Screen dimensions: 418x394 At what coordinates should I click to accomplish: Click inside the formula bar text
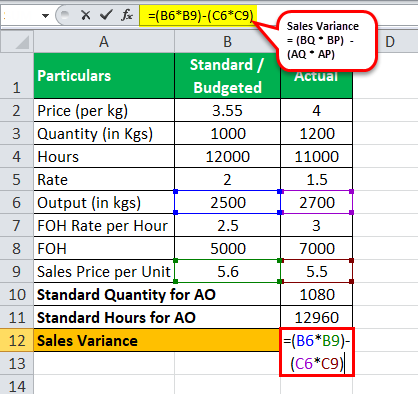coord(200,15)
